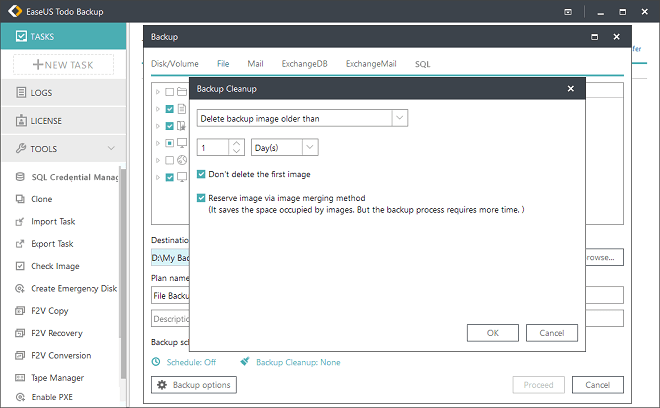The image size is (660, 408).
Task: Click the gear icon on Backup options
Action: pyautogui.click(x=162, y=384)
